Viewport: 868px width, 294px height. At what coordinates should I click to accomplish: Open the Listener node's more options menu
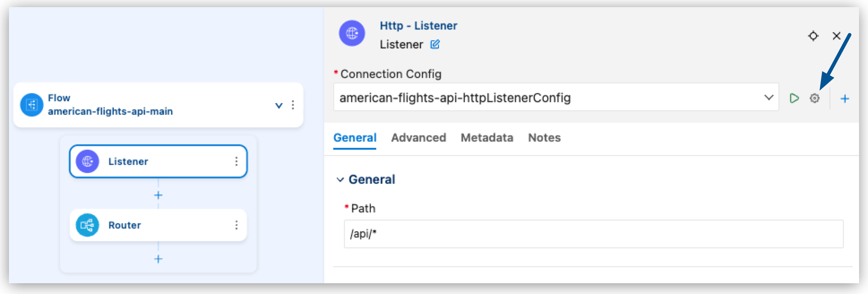click(x=236, y=161)
